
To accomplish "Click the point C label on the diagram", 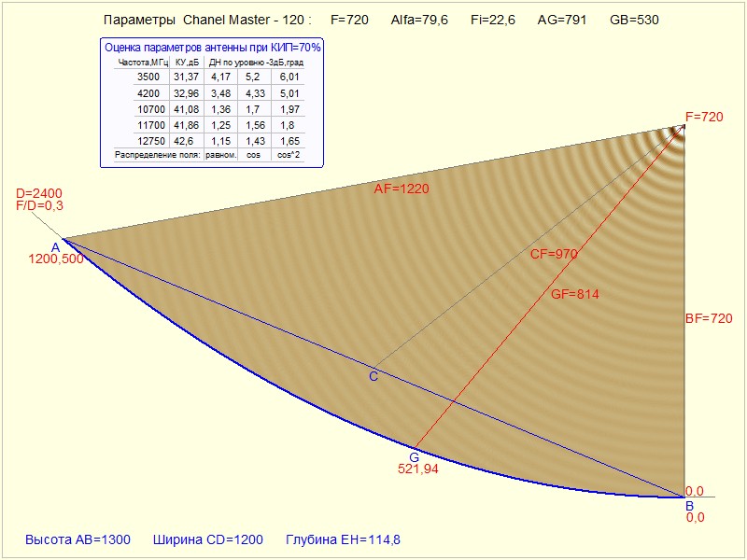I will (373, 377).
